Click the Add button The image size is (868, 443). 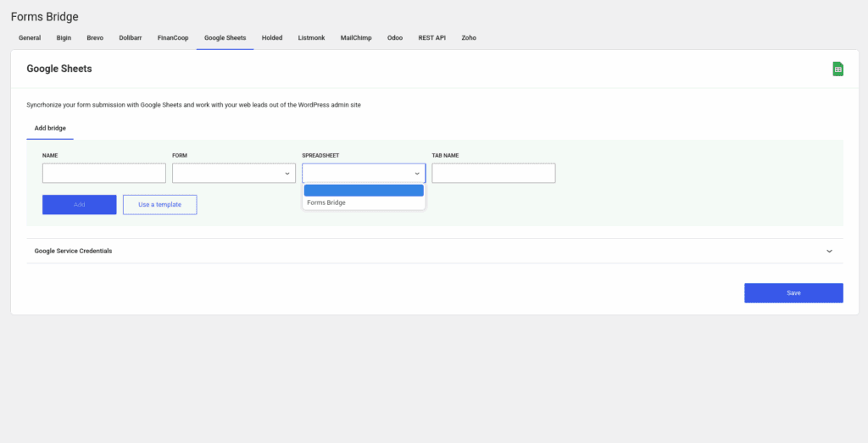coord(79,205)
